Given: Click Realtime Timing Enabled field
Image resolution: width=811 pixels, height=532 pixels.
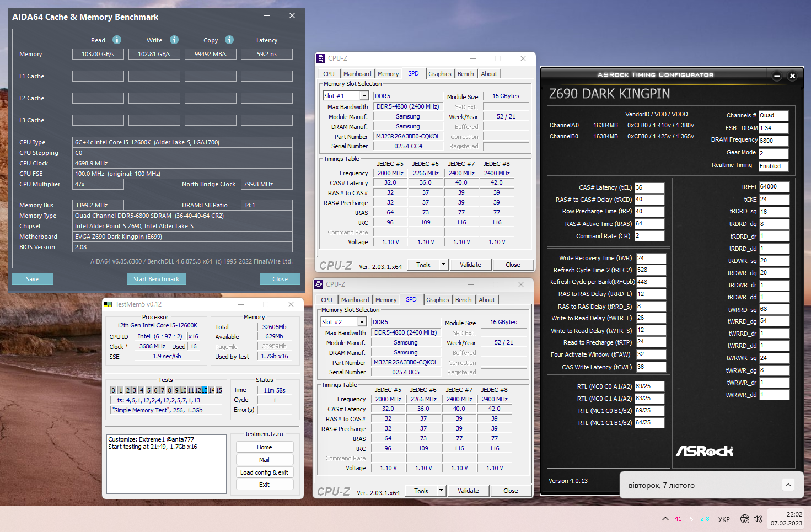Looking at the screenshot, I should pyautogui.click(x=774, y=166).
